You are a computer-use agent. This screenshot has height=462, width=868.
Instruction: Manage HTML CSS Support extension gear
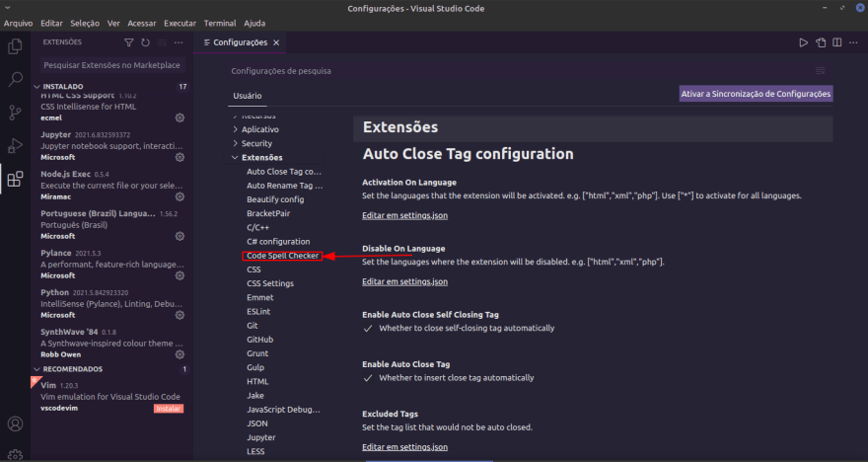tap(180, 118)
